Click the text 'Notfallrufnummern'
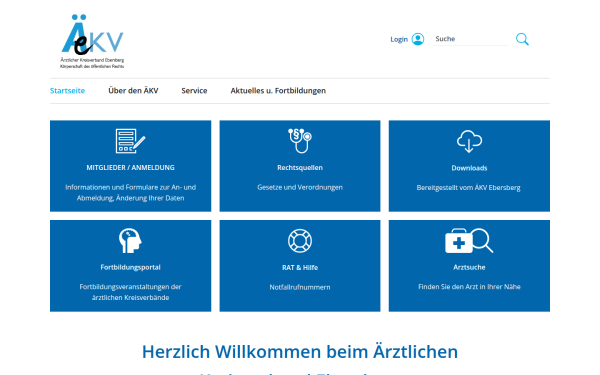The image size is (600, 375). click(300, 287)
